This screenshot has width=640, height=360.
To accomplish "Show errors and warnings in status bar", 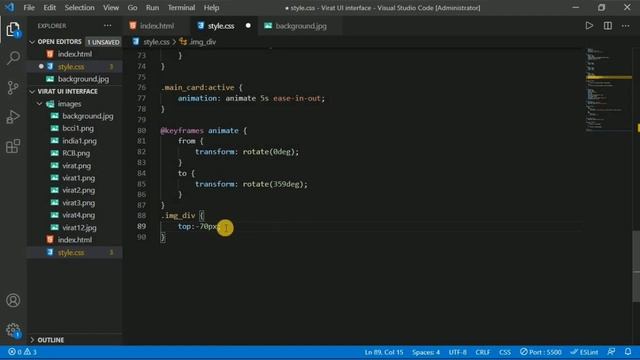I will (22, 352).
